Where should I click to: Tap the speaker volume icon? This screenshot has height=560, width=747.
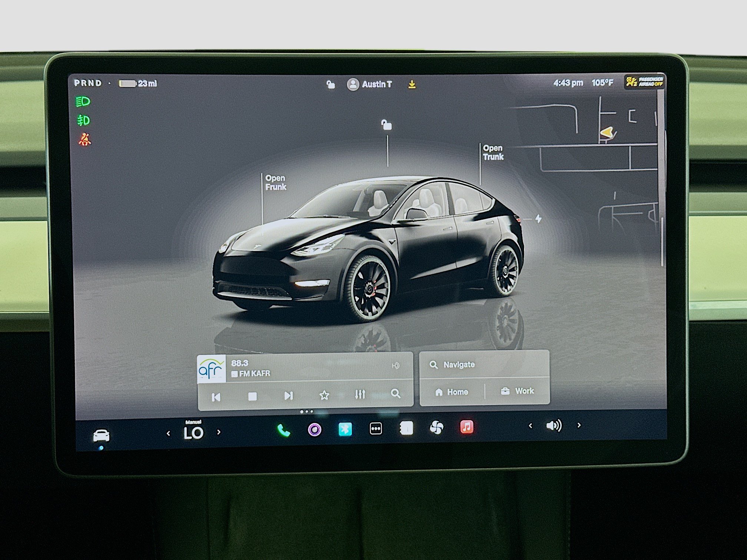click(x=554, y=426)
